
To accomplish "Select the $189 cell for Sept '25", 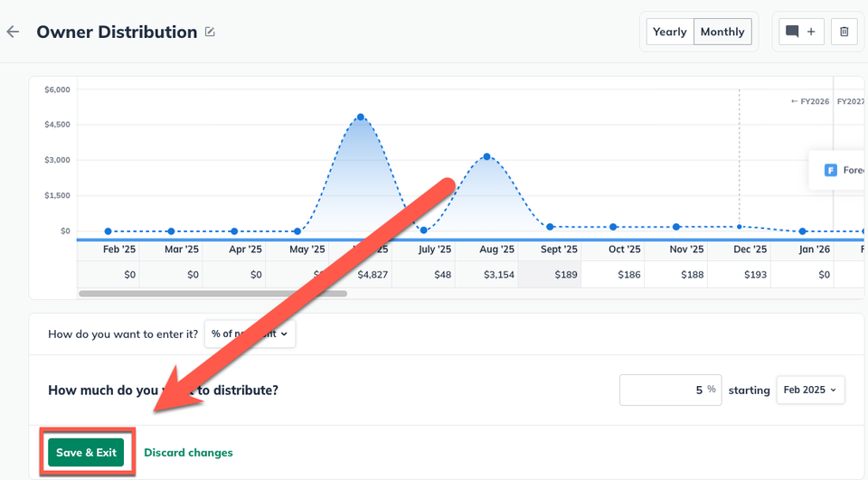I will click(x=550, y=274).
